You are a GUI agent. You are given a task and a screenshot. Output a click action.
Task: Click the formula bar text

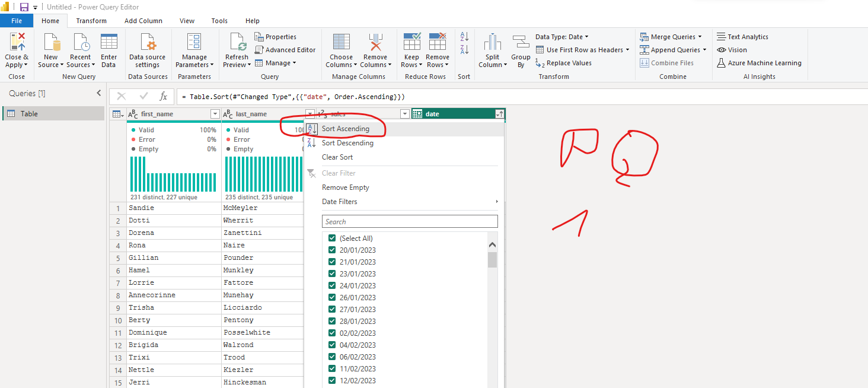(x=293, y=96)
